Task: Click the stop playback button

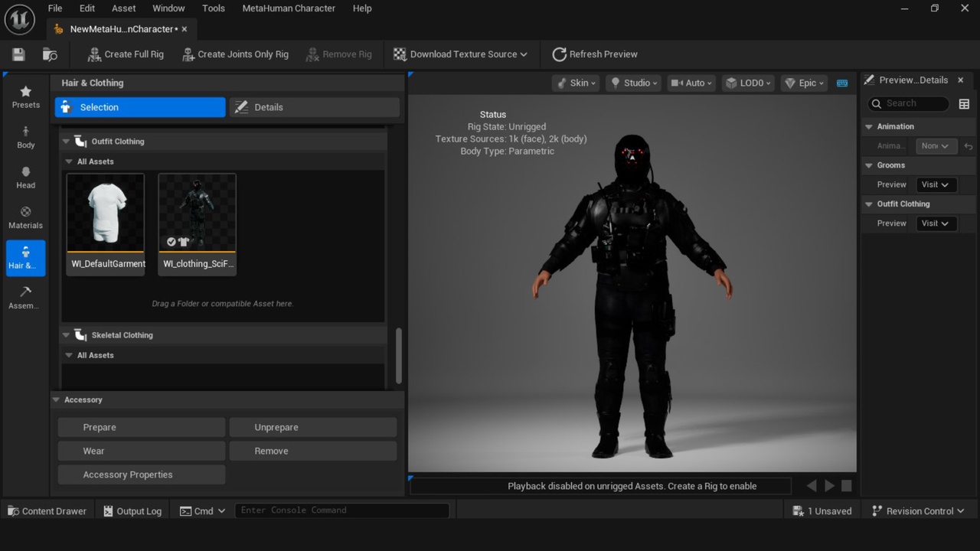Action: (x=847, y=486)
